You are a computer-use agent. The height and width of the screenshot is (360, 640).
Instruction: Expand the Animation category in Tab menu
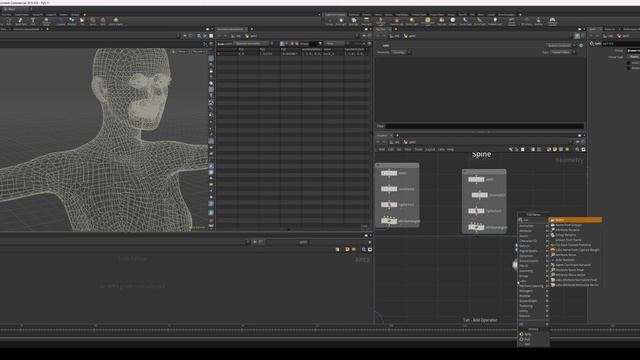(x=533, y=226)
